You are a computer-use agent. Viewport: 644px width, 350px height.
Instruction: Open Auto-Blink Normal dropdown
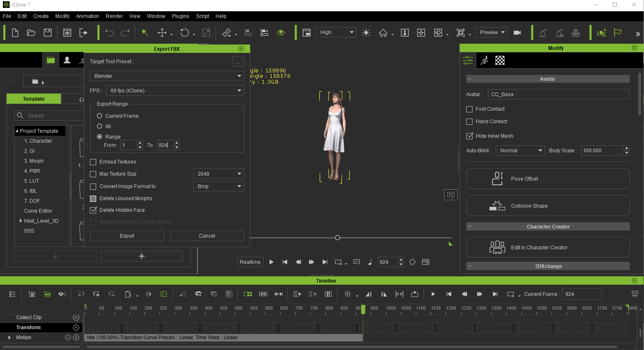(x=520, y=151)
